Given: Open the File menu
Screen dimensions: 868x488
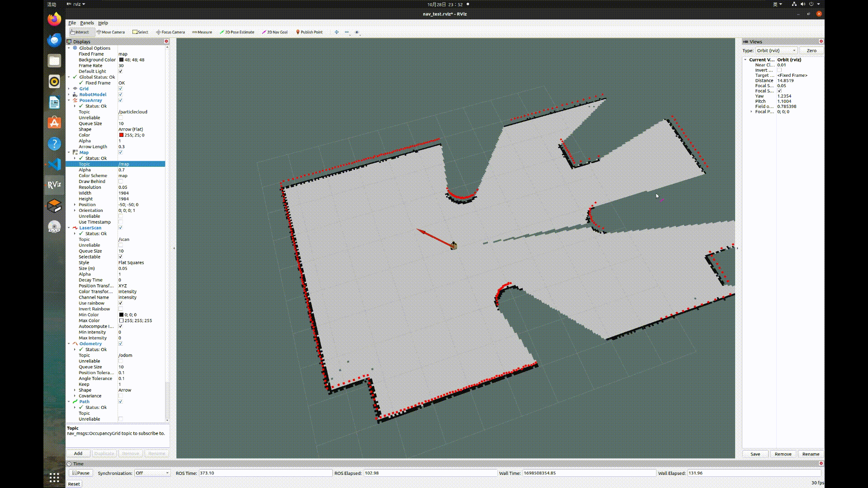Looking at the screenshot, I should click(72, 23).
